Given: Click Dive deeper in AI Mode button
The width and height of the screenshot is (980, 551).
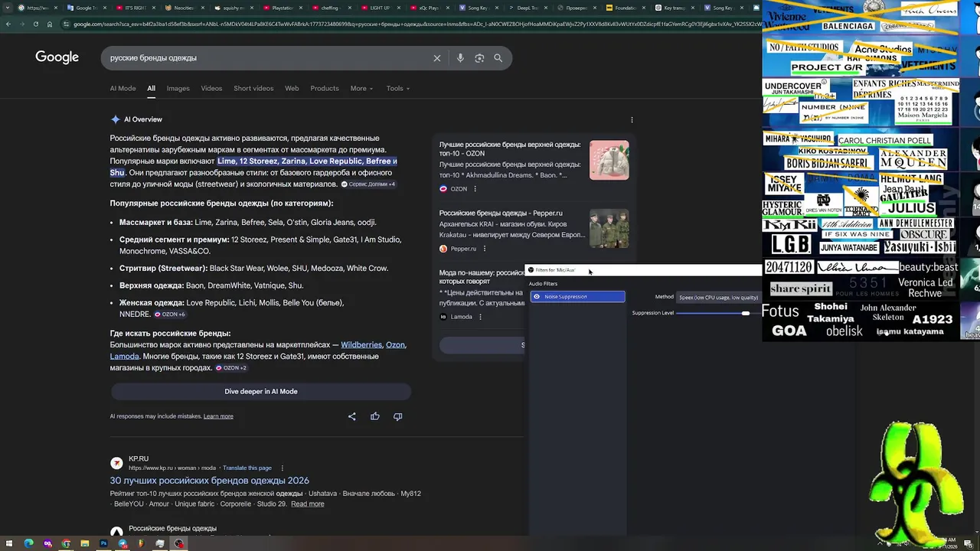Looking at the screenshot, I should (x=261, y=391).
